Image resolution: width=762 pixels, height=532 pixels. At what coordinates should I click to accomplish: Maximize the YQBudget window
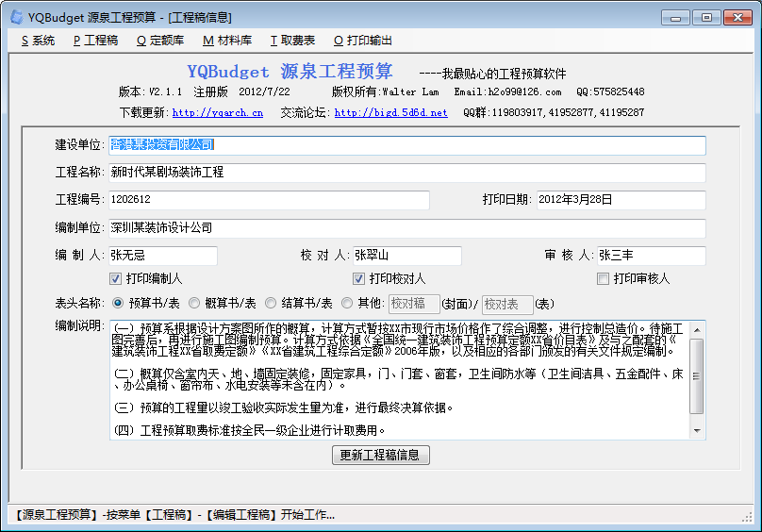706,18
